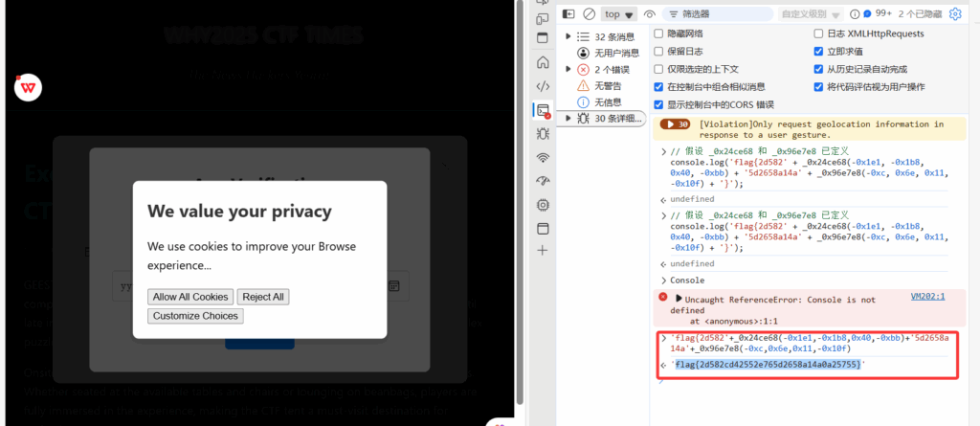Click the live expression eye icon
The image size is (980, 426).
[650, 14]
